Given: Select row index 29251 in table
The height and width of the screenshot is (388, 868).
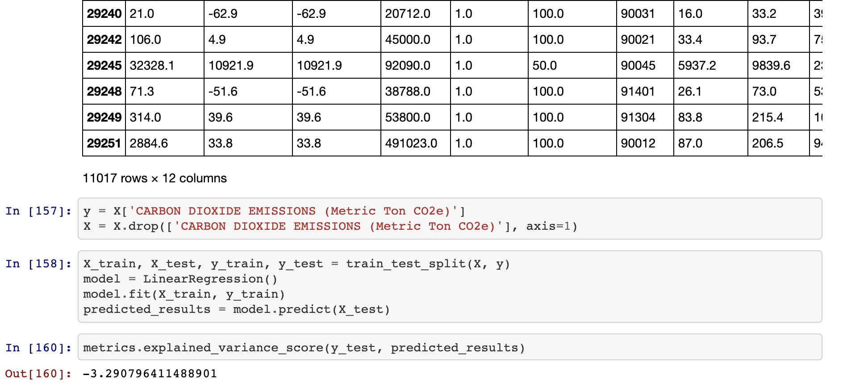Looking at the screenshot, I should (104, 143).
